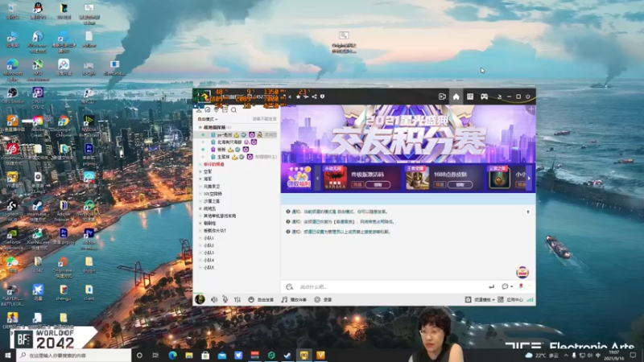Open the Windows Start menu
Viewport: 644px width, 362px height.
pyautogui.click(x=8, y=355)
